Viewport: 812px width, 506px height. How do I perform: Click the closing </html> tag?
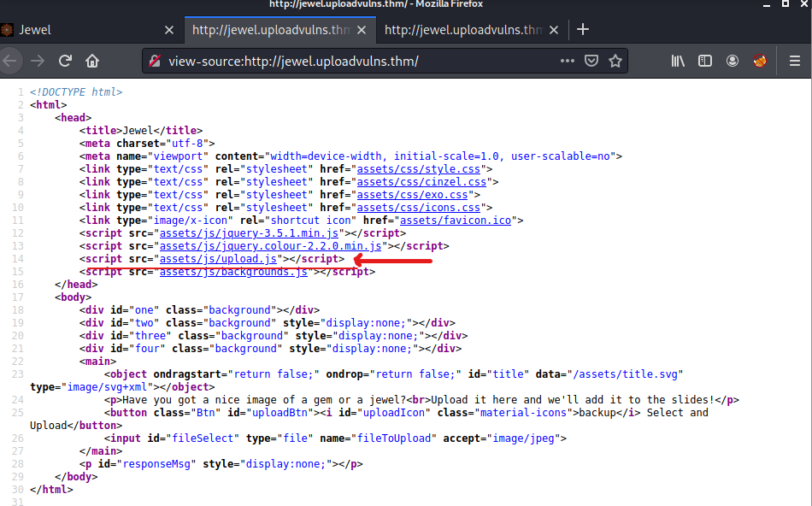[51, 490]
